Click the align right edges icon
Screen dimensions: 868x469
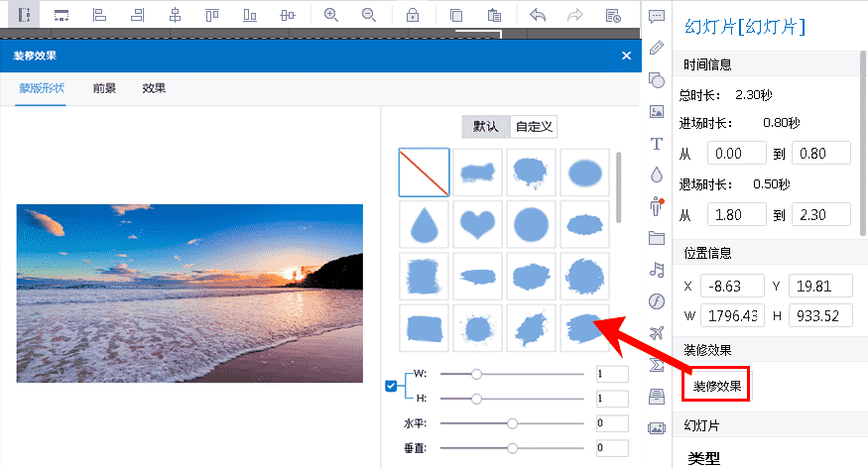pos(137,15)
